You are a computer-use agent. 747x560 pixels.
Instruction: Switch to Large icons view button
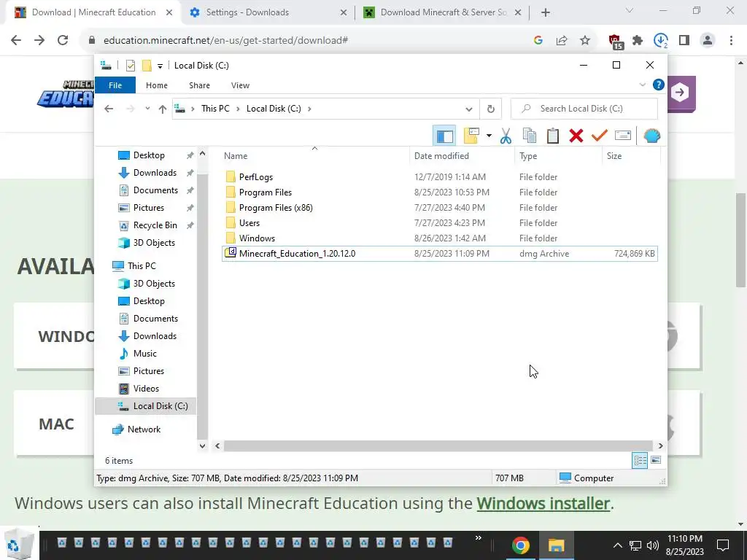tap(656, 460)
